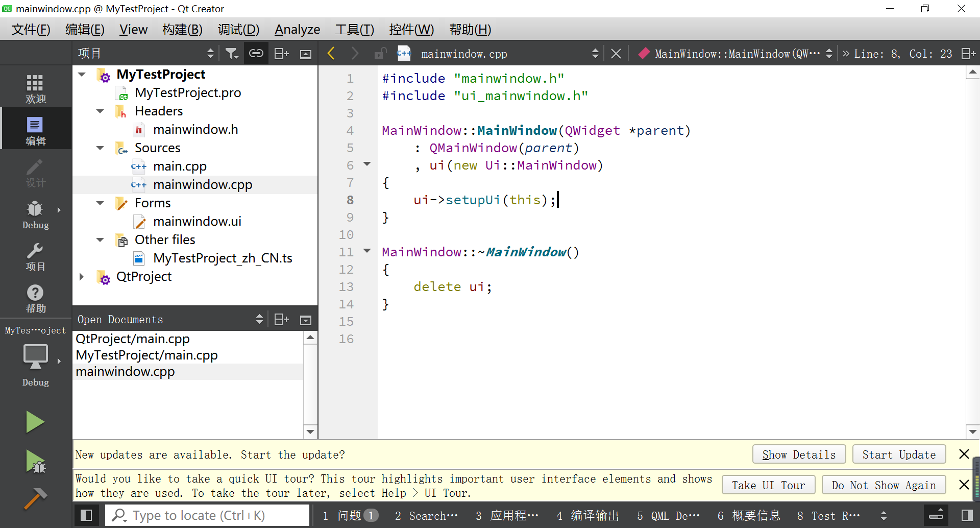The image size is (980, 528).
Task: Open the Welcome (欢迎) mode
Action: pyautogui.click(x=35, y=88)
